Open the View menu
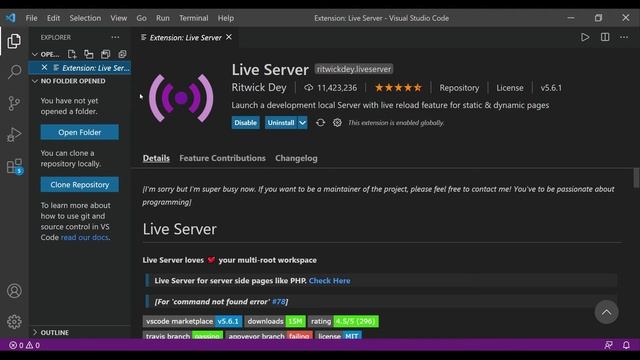 (x=118, y=18)
